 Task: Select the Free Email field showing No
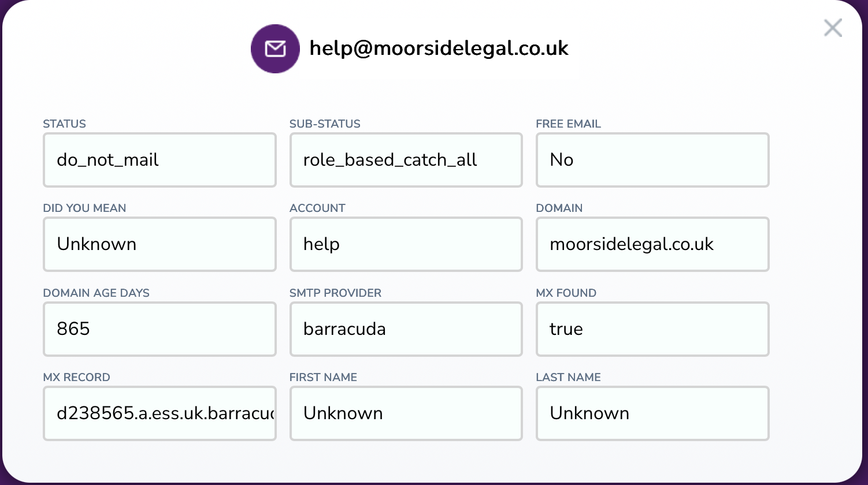click(x=652, y=160)
